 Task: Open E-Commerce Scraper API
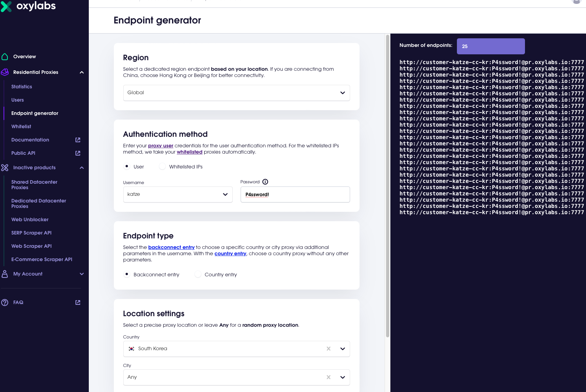pyautogui.click(x=42, y=260)
